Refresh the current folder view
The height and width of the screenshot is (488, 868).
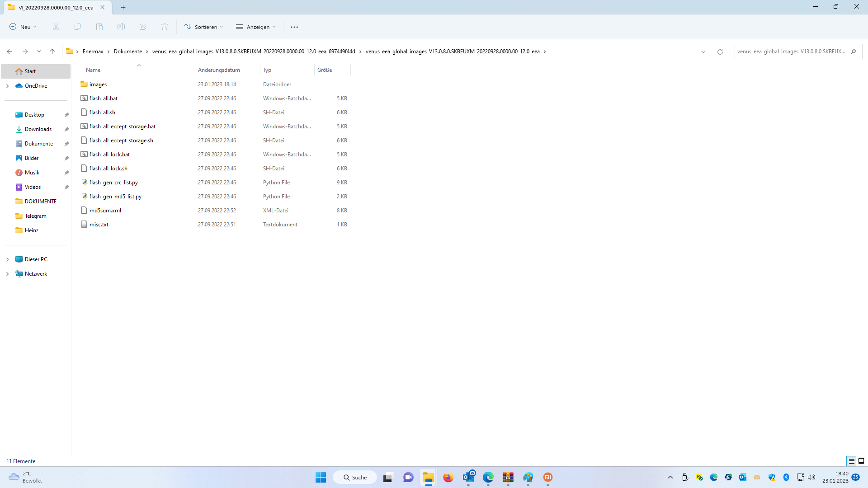pos(720,52)
